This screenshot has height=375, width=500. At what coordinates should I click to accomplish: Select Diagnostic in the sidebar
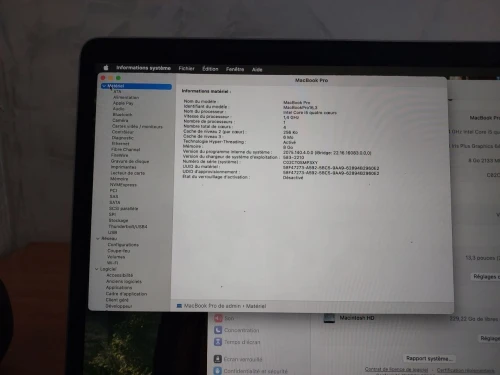123,138
